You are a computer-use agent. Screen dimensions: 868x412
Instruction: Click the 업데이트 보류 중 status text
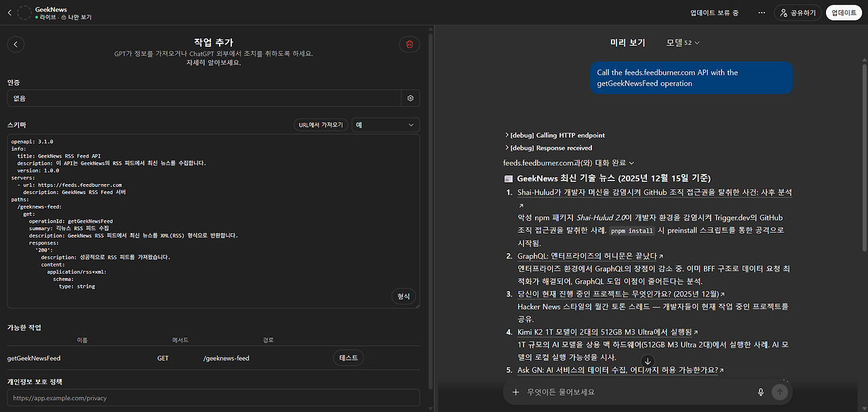pyautogui.click(x=714, y=13)
